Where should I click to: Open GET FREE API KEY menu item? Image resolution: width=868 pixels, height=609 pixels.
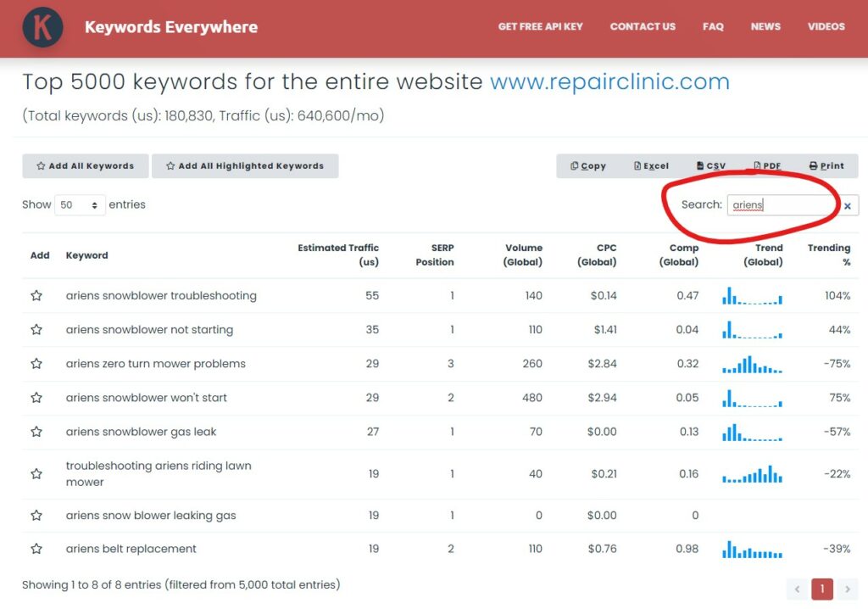[x=540, y=26]
